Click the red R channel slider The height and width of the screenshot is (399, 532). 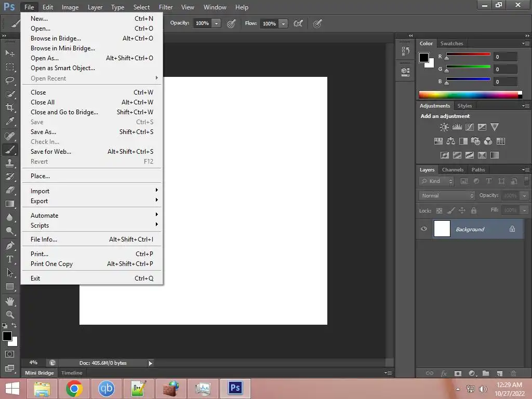click(x=468, y=55)
